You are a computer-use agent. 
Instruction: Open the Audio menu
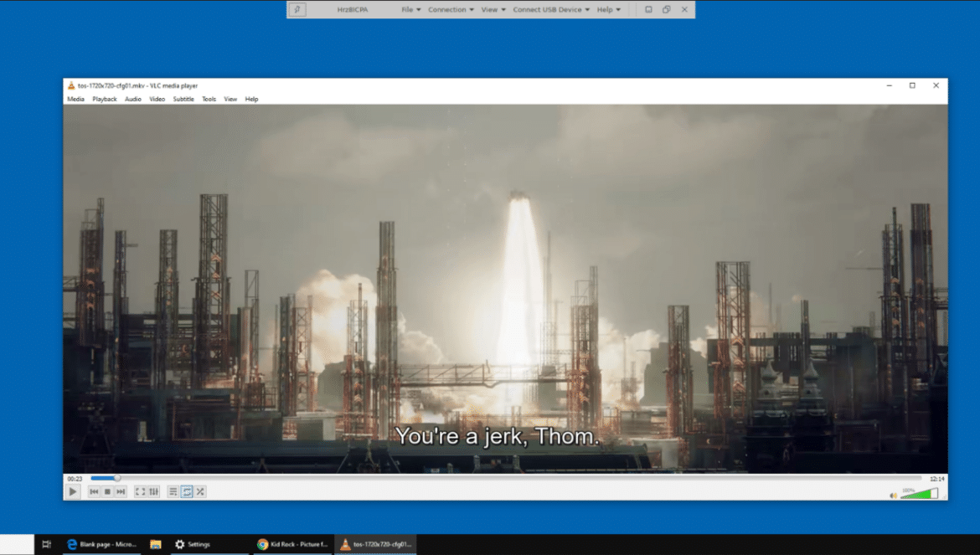click(132, 100)
